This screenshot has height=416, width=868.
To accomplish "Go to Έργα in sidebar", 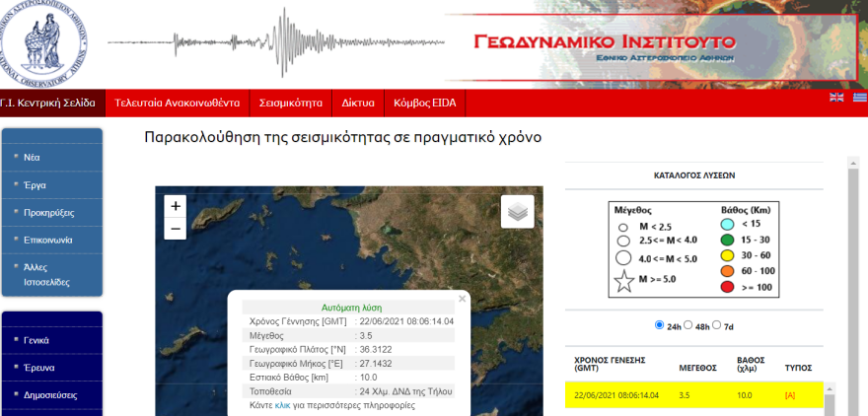I will point(35,184).
